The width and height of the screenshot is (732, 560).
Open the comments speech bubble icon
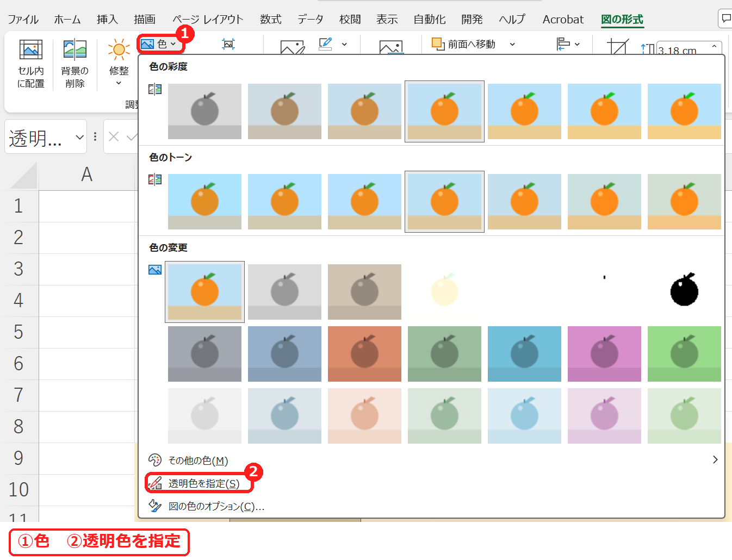(725, 18)
